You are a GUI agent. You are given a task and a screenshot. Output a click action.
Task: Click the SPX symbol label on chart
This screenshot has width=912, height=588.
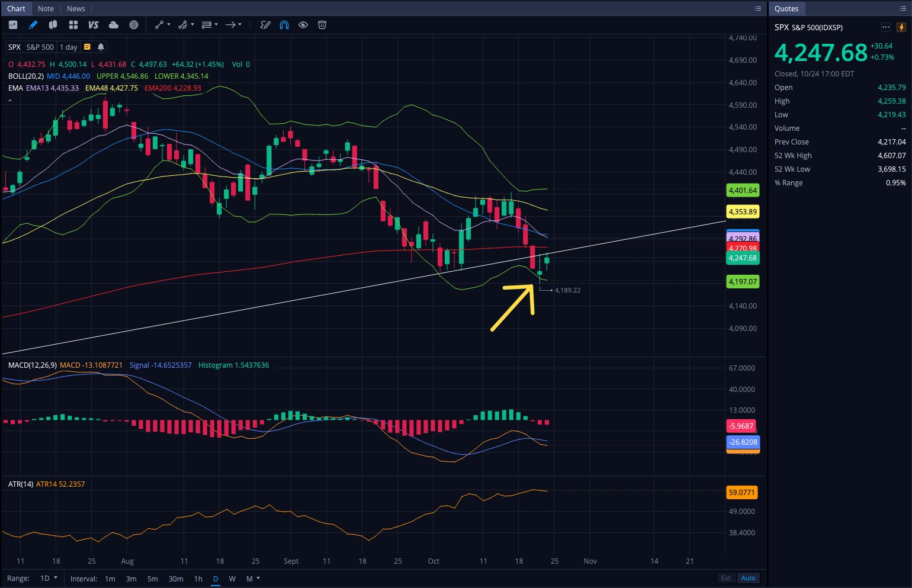[14, 47]
